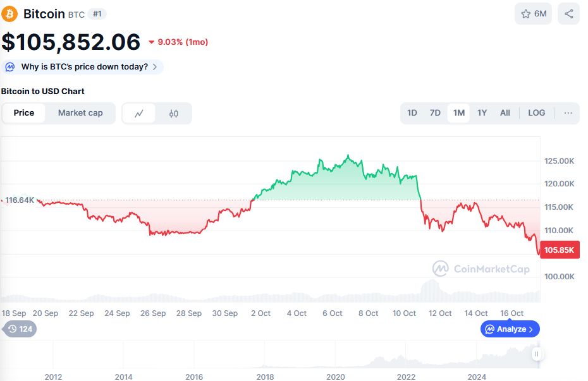Click the 115.00K axis label
This screenshot has height=381, width=588.
pos(559,207)
